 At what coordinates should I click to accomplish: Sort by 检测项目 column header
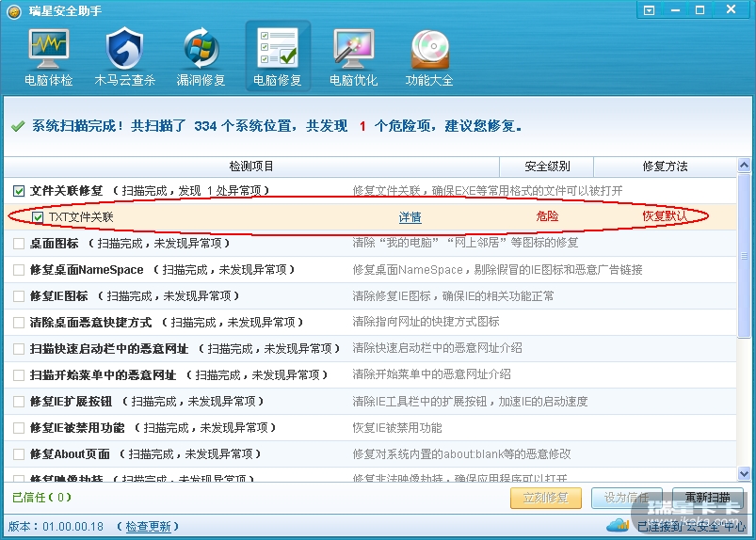point(251,167)
